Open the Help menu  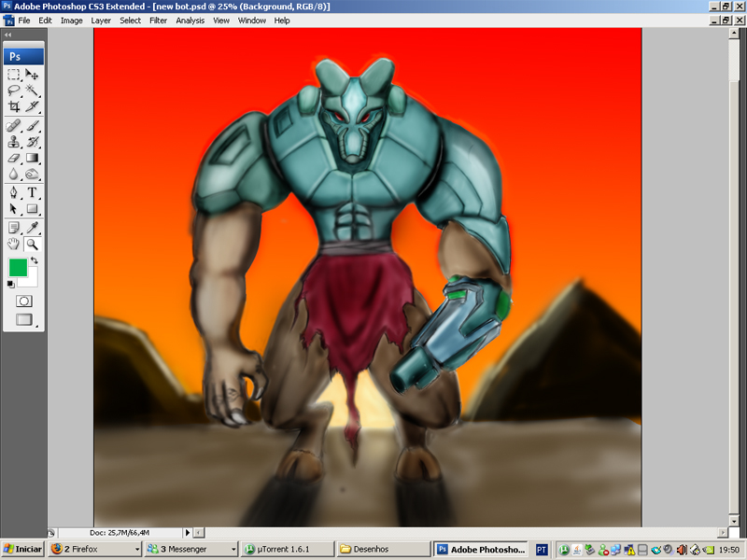[x=282, y=21]
